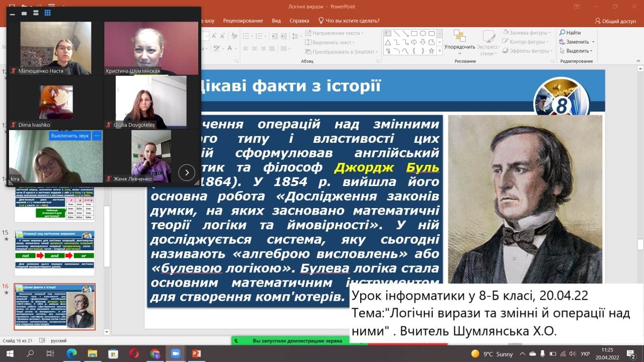The height and width of the screenshot is (362, 644).
Task: Open Opera browser from the taskbar
Action: pos(134,353)
